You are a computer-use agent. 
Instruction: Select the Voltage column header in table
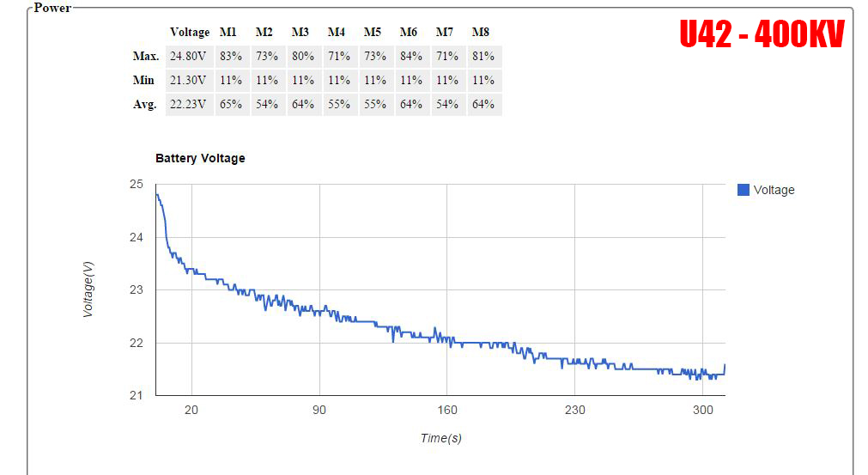coord(190,32)
